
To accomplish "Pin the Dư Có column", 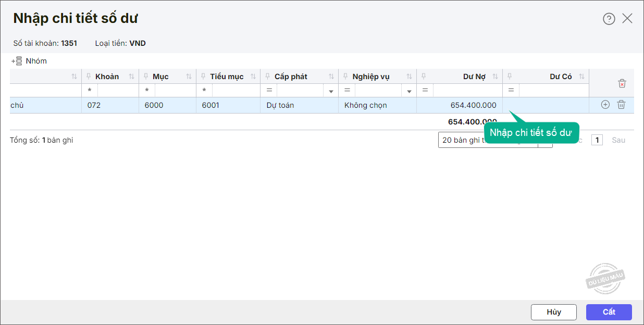I will pos(510,77).
